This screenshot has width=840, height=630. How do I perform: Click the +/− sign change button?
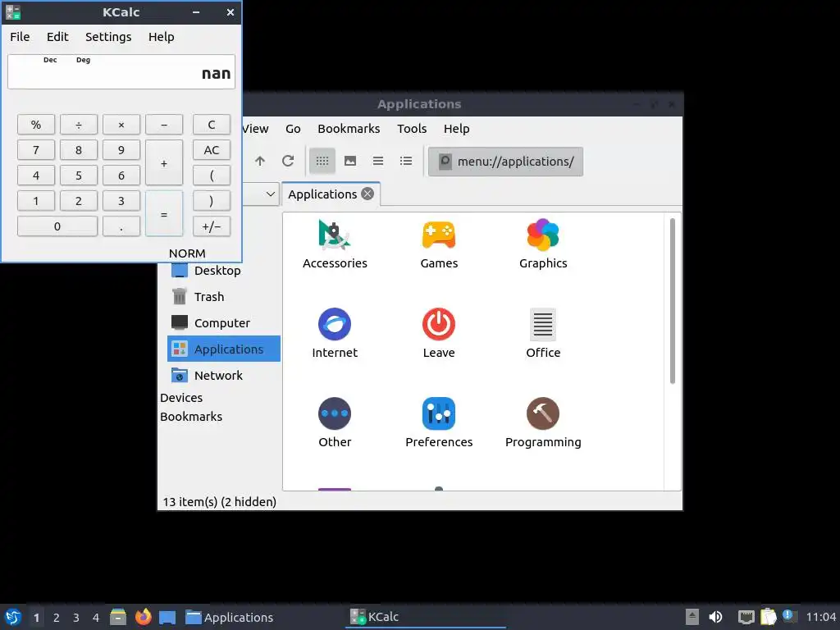click(212, 226)
